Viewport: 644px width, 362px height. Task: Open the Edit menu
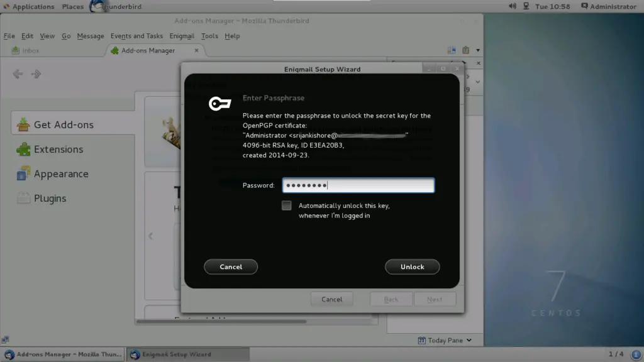point(27,36)
